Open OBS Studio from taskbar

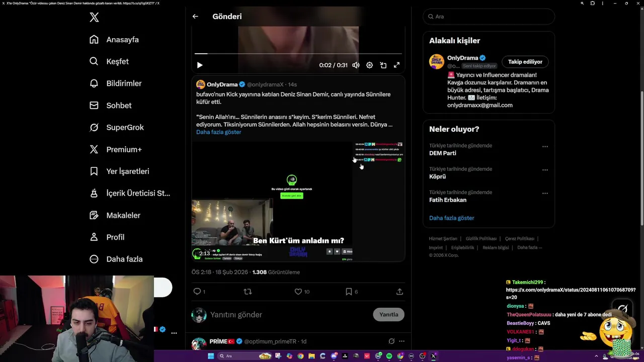pos(422,356)
